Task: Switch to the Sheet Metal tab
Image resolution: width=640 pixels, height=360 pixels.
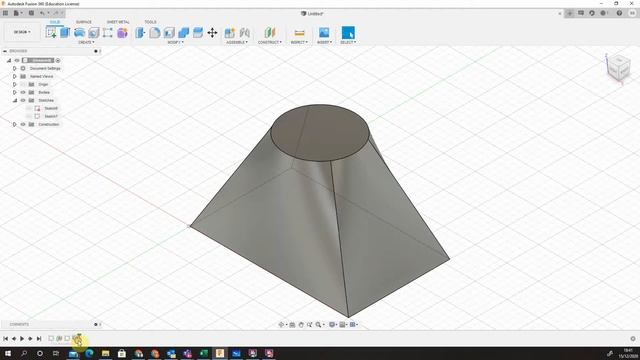Action: click(x=118, y=22)
